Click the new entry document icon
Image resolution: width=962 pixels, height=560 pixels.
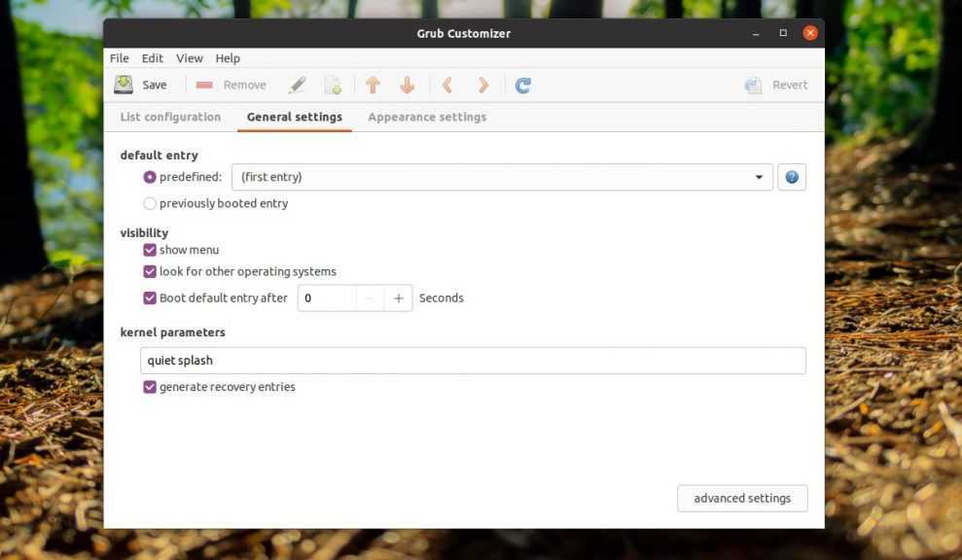pyautogui.click(x=333, y=86)
